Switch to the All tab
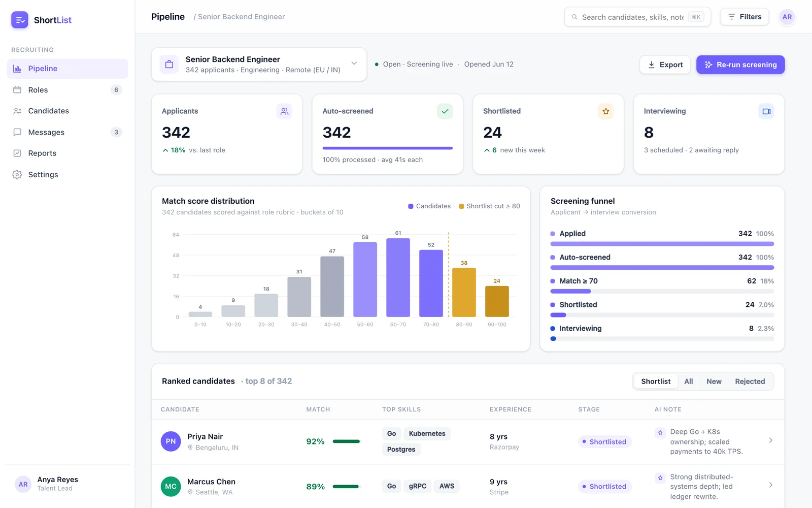This screenshot has height=508, width=812. coord(688,382)
